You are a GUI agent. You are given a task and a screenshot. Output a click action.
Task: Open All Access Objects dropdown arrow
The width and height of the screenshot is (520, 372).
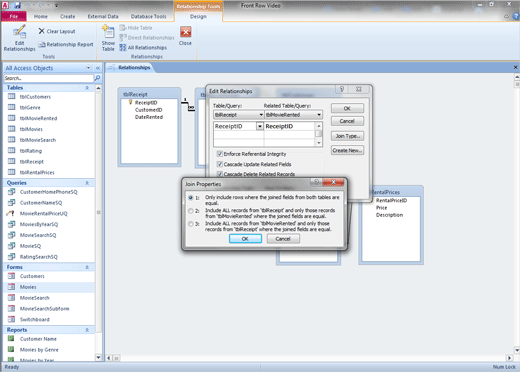pyautogui.click(x=88, y=68)
